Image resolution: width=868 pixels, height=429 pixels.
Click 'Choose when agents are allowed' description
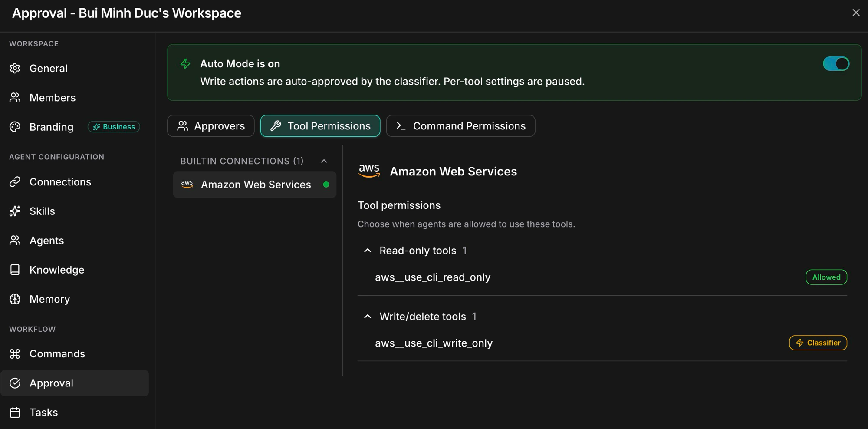pos(466,224)
